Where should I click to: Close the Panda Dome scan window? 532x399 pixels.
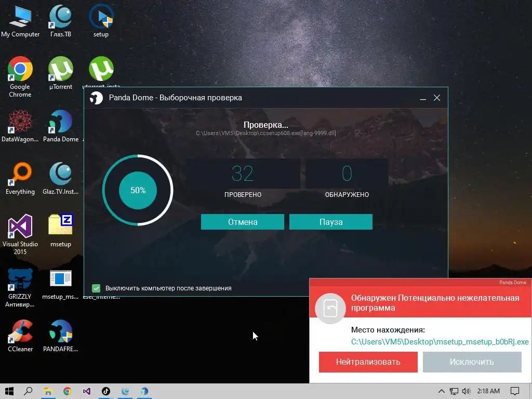point(437,98)
